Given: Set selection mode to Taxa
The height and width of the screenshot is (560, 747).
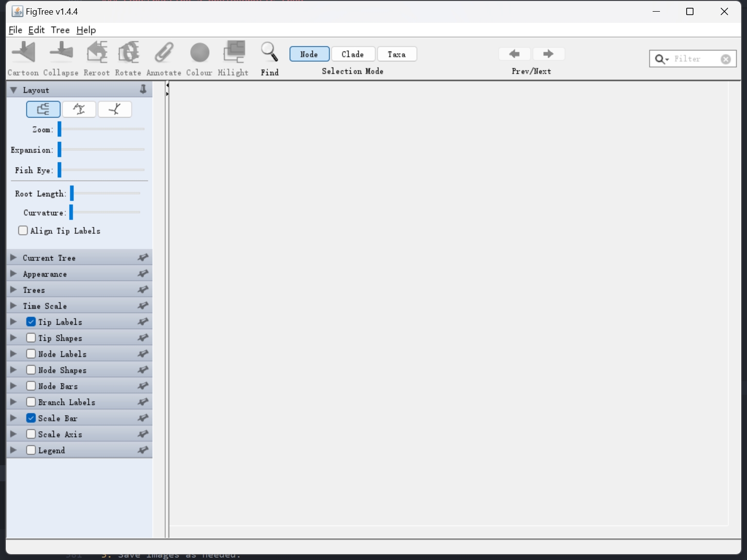Looking at the screenshot, I should 396,54.
